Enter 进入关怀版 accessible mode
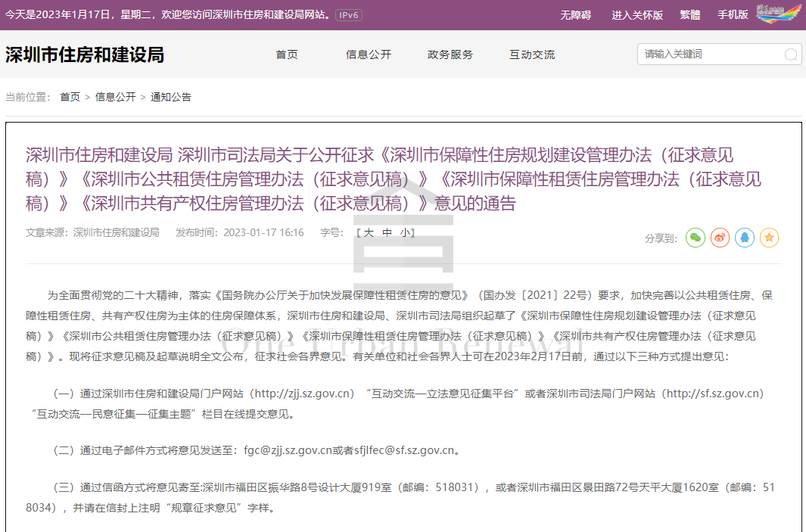Screen dimensions: 806x532 (x=636, y=14)
